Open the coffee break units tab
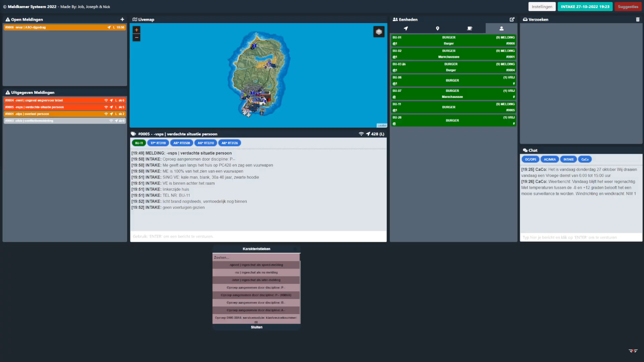This screenshot has height=362, width=644. (469, 28)
